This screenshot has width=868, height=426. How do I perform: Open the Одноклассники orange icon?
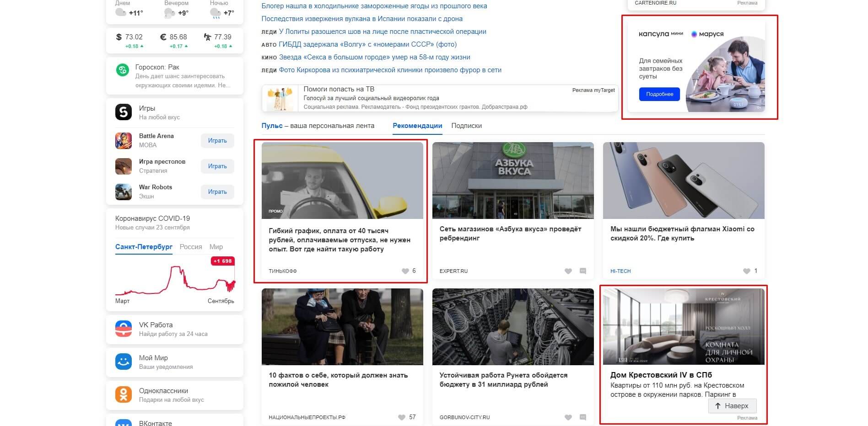point(124,394)
